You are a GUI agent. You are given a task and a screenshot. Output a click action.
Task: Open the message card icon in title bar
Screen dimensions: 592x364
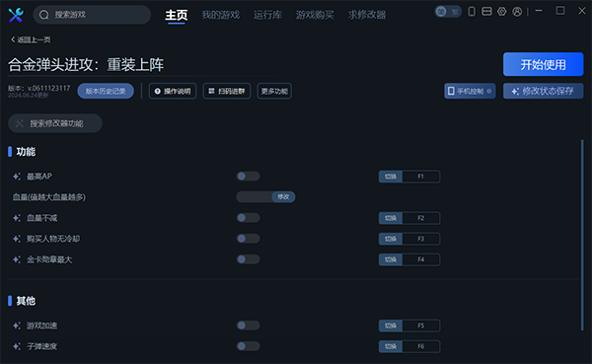tap(486, 11)
